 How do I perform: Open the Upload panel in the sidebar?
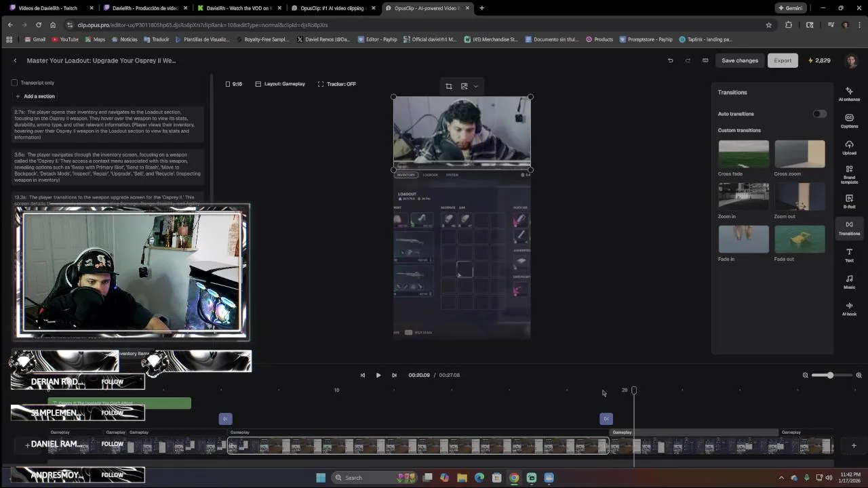pyautogui.click(x=849, y=148)
